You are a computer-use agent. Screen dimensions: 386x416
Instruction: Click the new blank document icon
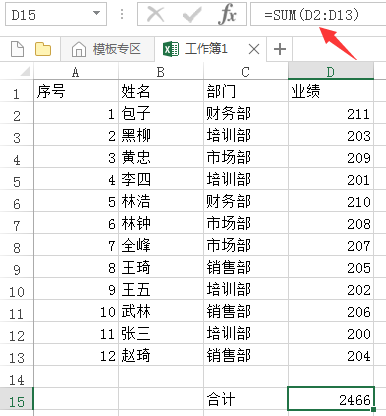17,49
